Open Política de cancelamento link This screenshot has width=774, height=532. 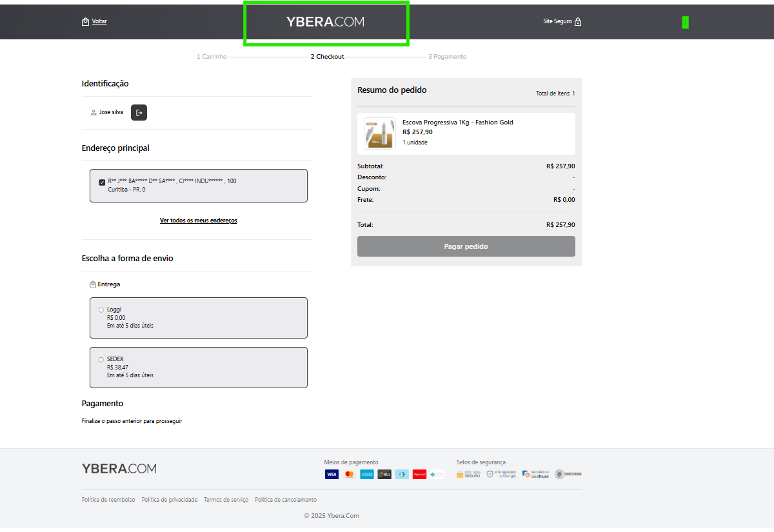point(286,500)
